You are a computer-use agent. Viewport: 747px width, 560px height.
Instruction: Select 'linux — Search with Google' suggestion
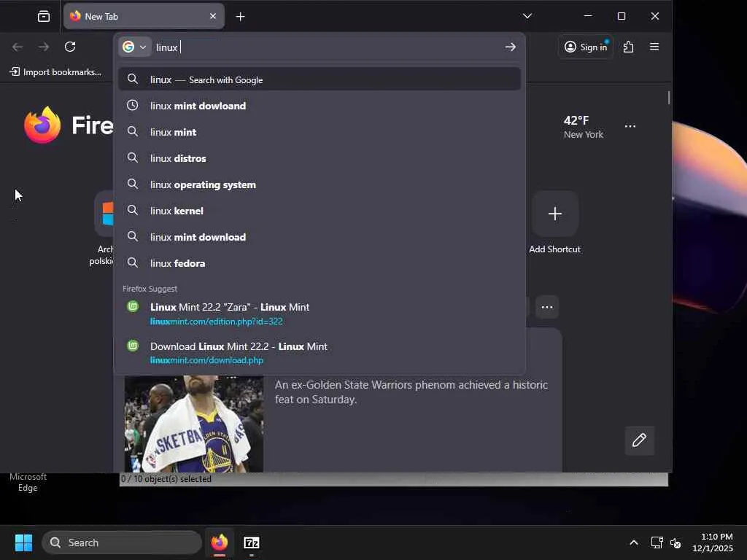click(320, 79)
